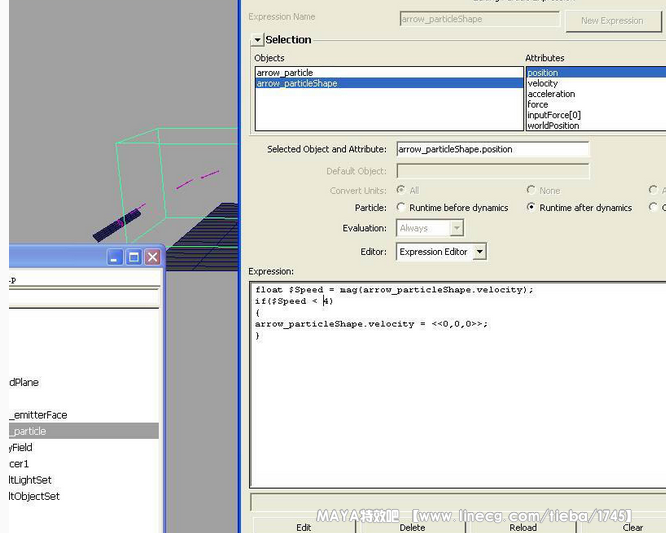This screenshot has width=666, height=533.
Task: Select arrow_particleShape in the Objects list
Action: tap(389, 83)
